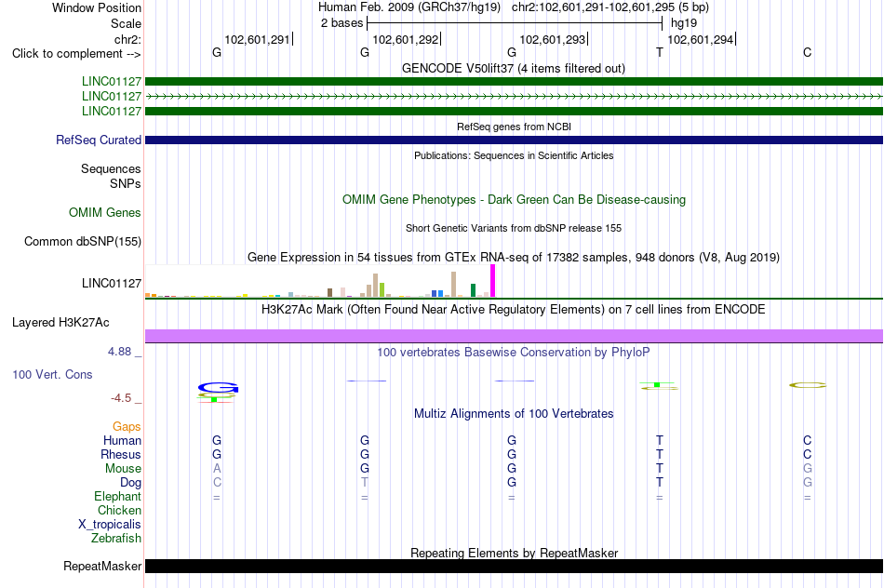Click the RepeatMasker track label
This screenshot has width=884, height=588.
click(102, 566)
